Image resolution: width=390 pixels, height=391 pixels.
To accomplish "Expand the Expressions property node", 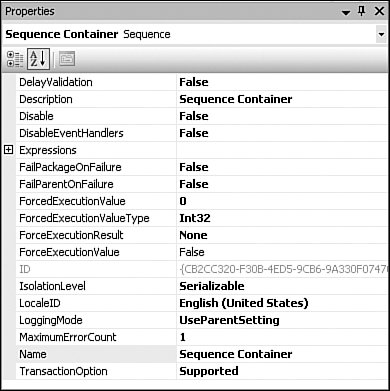I will [9, 150].
